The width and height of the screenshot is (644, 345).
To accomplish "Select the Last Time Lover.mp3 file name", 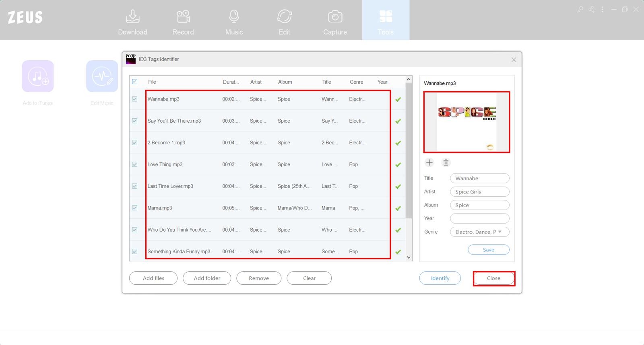I will (170, 186).
